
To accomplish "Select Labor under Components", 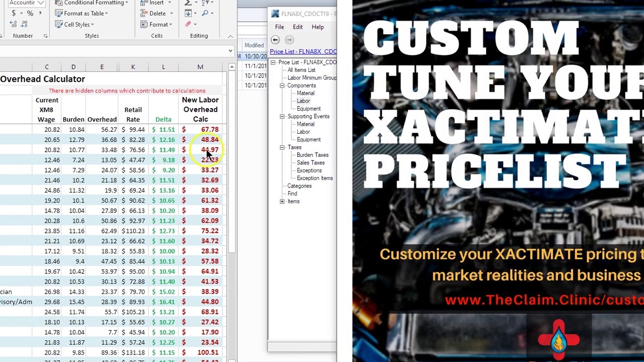I will coord(303,101).
